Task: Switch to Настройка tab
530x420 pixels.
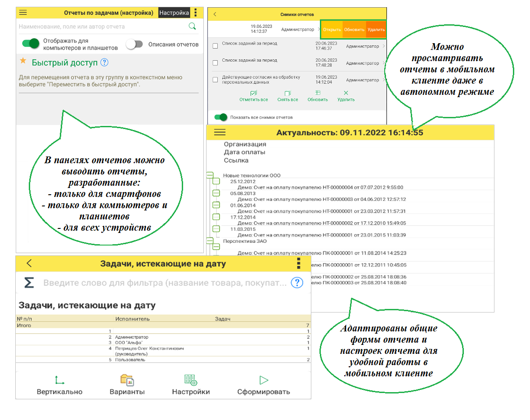Action: [174, 13]
